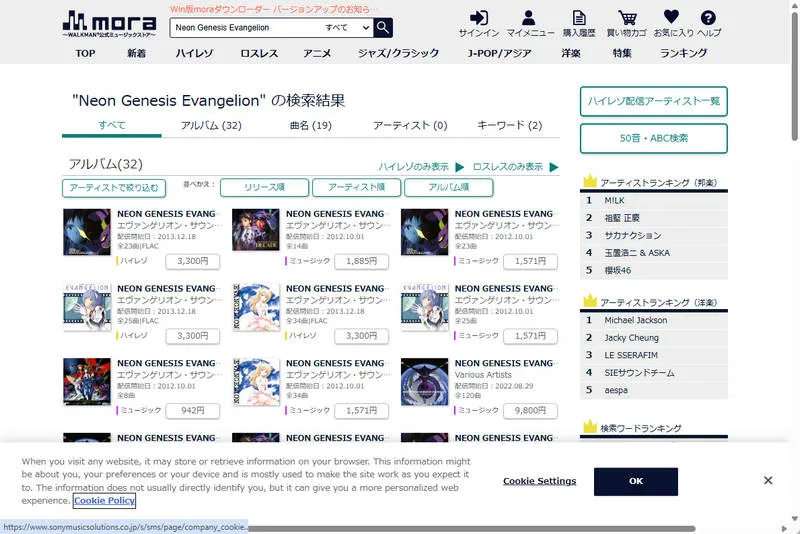Select the すべて results tab
The height and width of the screenshot is (534, 800).
(x=112, y=125)
